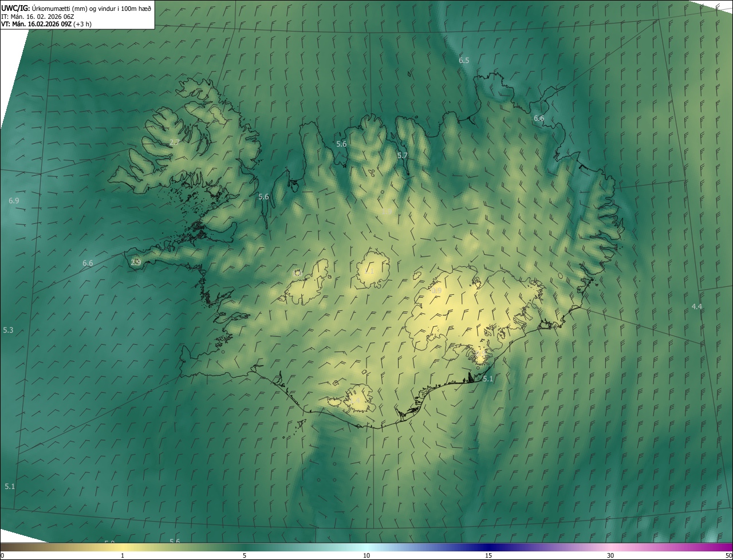The height and width of the screenshot is (560, 733).
Task: Select the 6.9 value label over the sea
Action: click(14, 200)
